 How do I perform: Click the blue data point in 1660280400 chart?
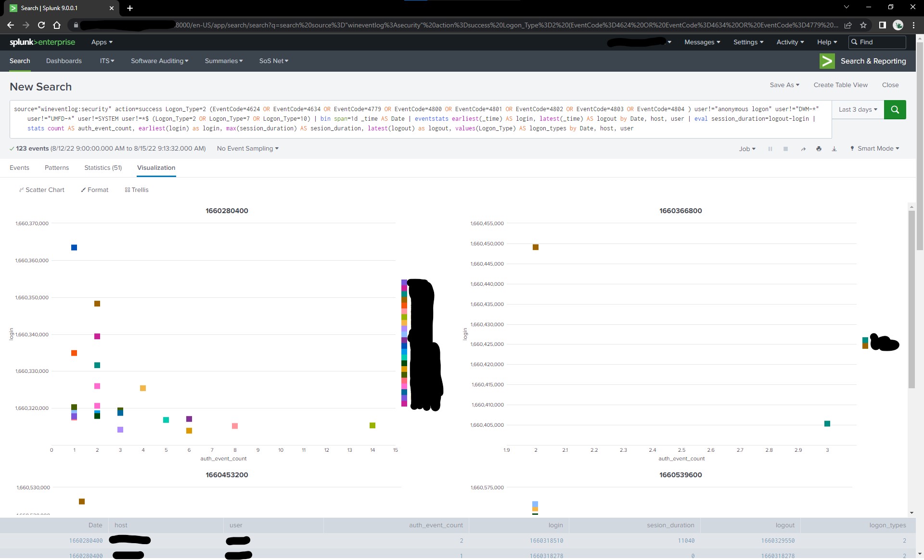[74, 248]
